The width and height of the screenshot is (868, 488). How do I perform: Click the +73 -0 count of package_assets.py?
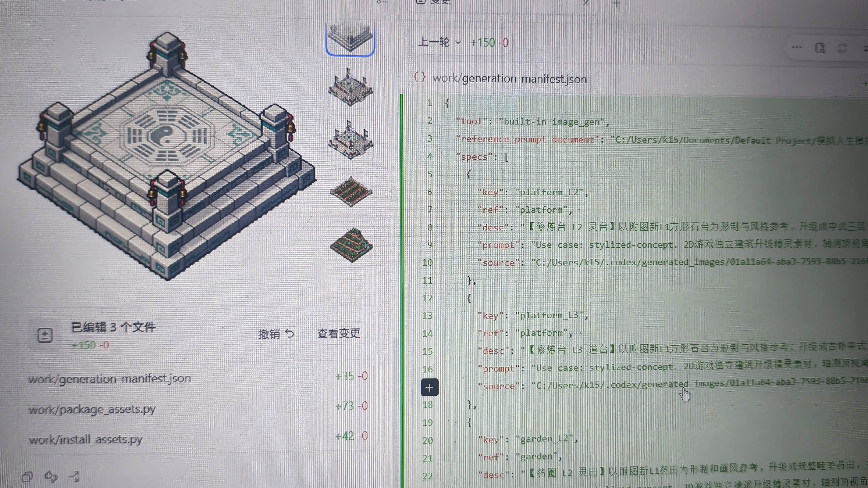(x=351, y=406)
